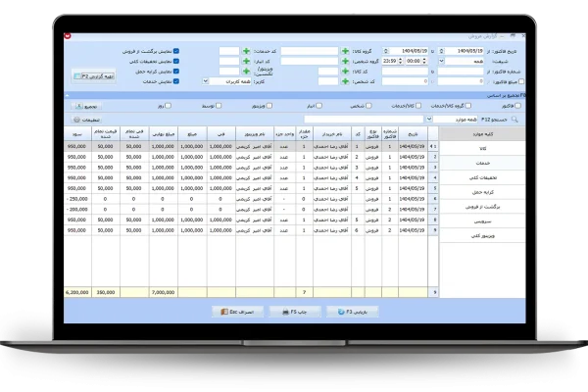Click the green plus beside کد خدمات
The height and width of the screenshot is (392, 588).
click(245, 50)
